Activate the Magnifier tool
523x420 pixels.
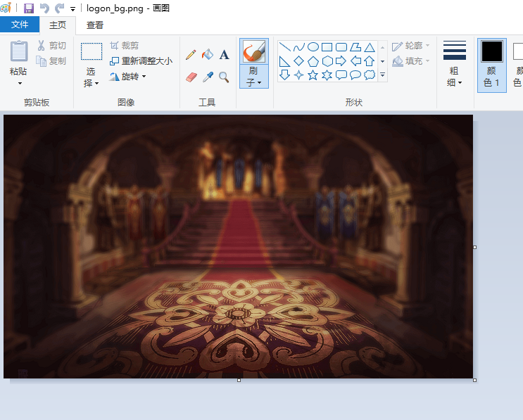coord(224,77)
